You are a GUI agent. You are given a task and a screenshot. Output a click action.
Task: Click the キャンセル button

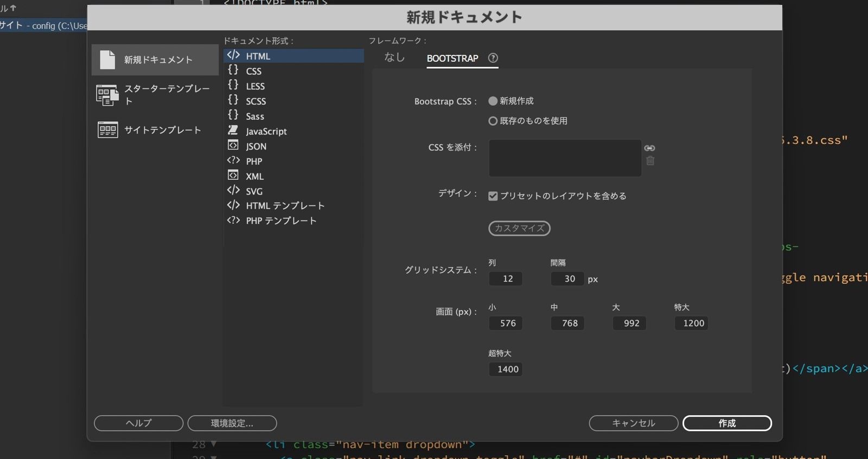(x=634, y=423)
